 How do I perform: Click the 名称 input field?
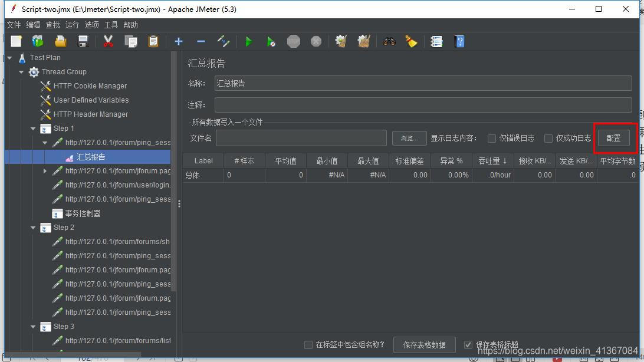click(x=423, y=83)
